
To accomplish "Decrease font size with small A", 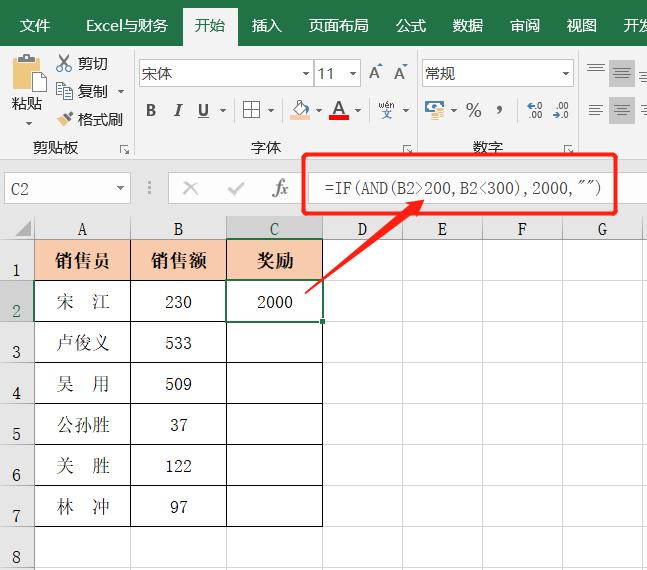I will tap(400, 73).
